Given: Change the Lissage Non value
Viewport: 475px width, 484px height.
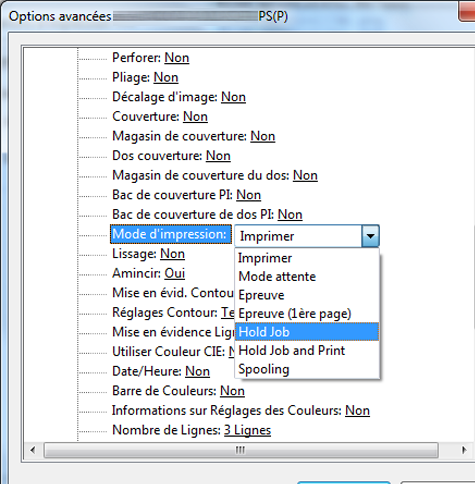Looking at the screenshot, I should coord(172,254).
